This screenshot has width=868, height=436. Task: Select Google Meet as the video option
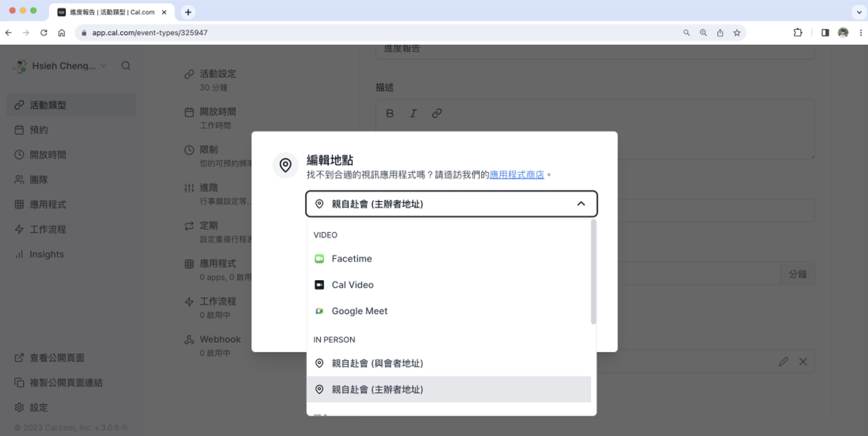pos(359,311)
